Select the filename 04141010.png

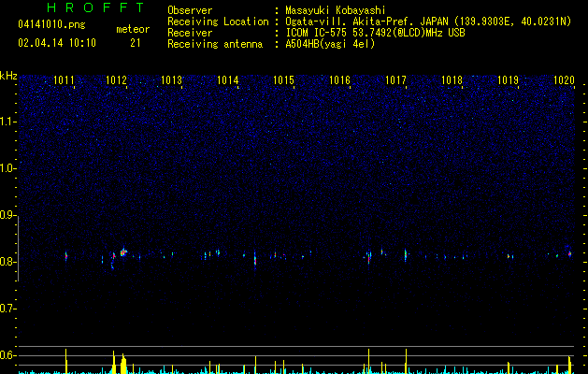pos(51,24)
